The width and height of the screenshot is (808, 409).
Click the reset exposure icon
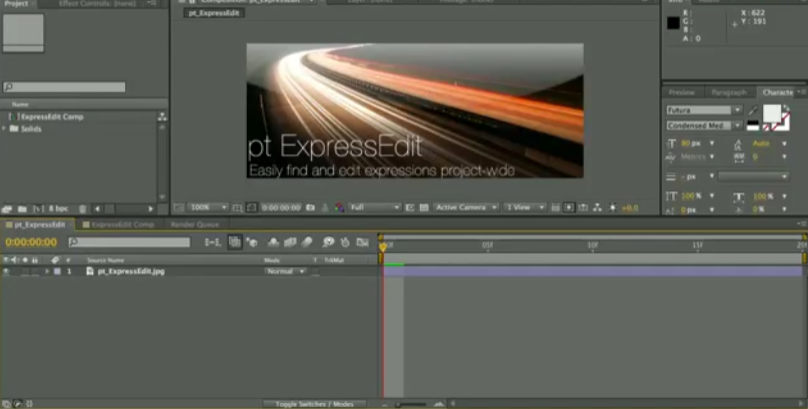point(612,208)
